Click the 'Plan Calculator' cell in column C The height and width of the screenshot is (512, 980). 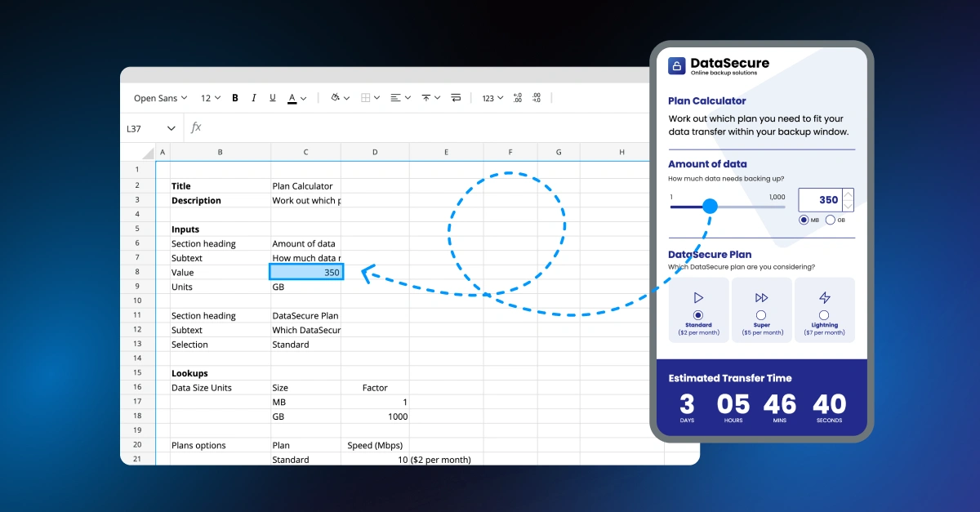click(305, 186)
